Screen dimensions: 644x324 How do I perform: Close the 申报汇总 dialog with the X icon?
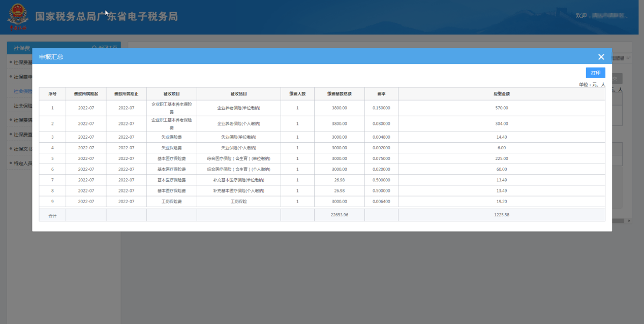point(601,57)
